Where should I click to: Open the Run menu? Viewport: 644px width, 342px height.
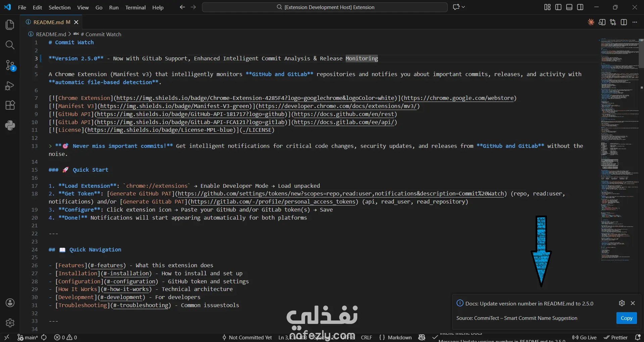coord(114,7)
